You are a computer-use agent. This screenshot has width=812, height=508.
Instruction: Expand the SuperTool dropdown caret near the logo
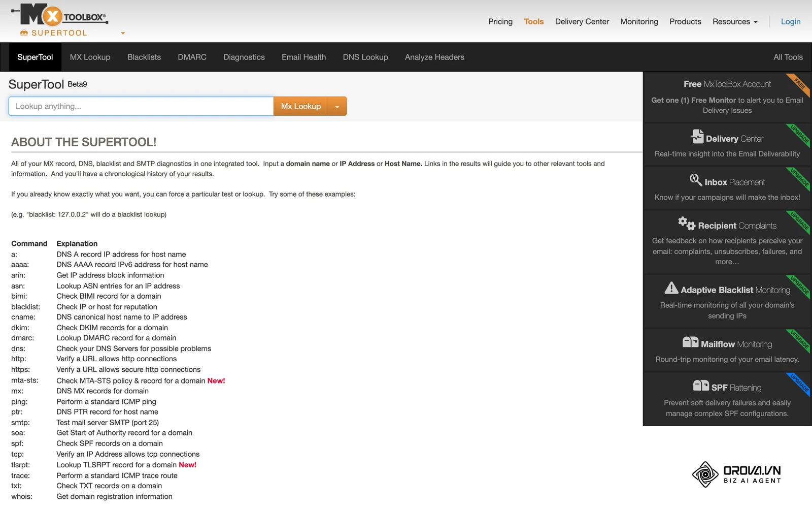pos(123,34)
